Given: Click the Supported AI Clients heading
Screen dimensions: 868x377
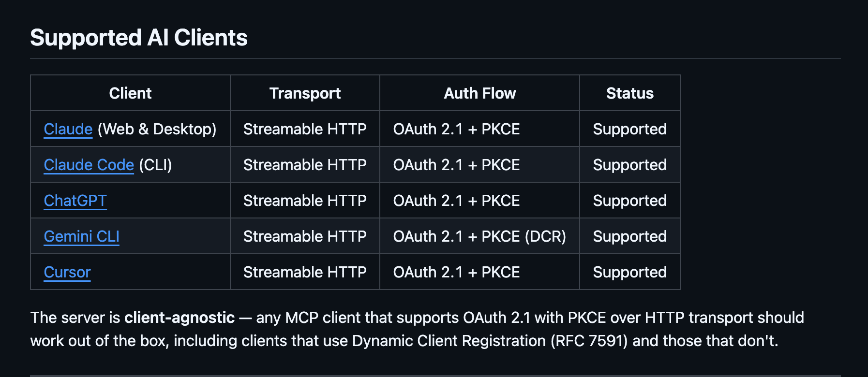Looking at the screenshot, I should click(x=139, y=38).
